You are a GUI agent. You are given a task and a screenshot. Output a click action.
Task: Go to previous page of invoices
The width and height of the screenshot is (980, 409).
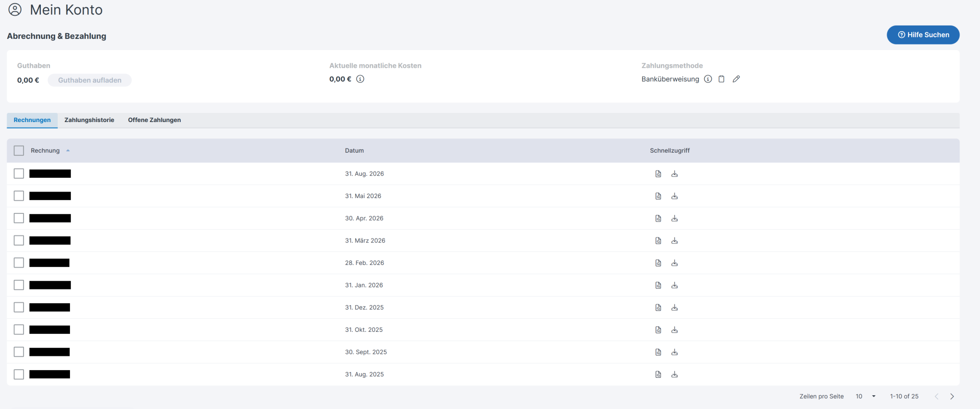937,396
